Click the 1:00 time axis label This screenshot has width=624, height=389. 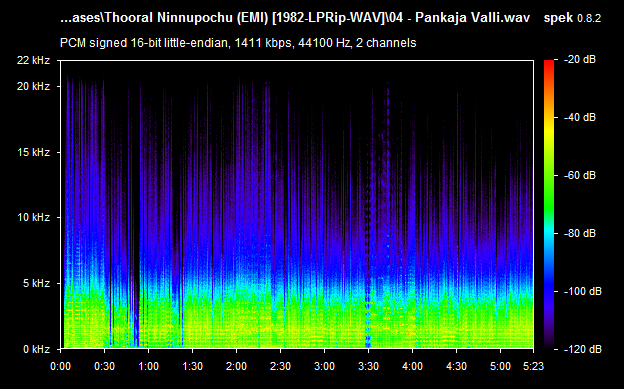[x=148, y=366]
